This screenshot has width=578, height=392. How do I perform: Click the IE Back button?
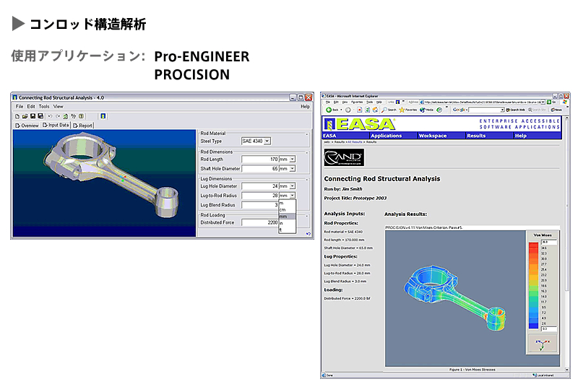[332, 110]
